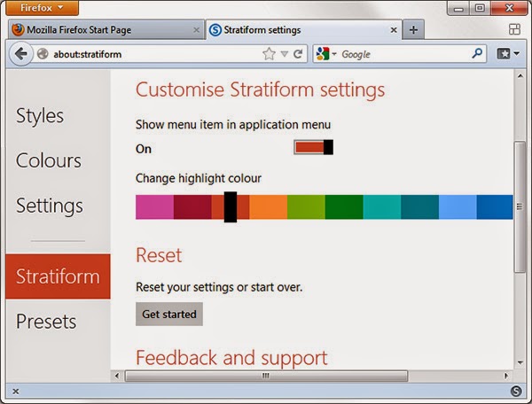Open the Presets section in sidebar
The height and width of the screenshot is (404, 532).
46,321
